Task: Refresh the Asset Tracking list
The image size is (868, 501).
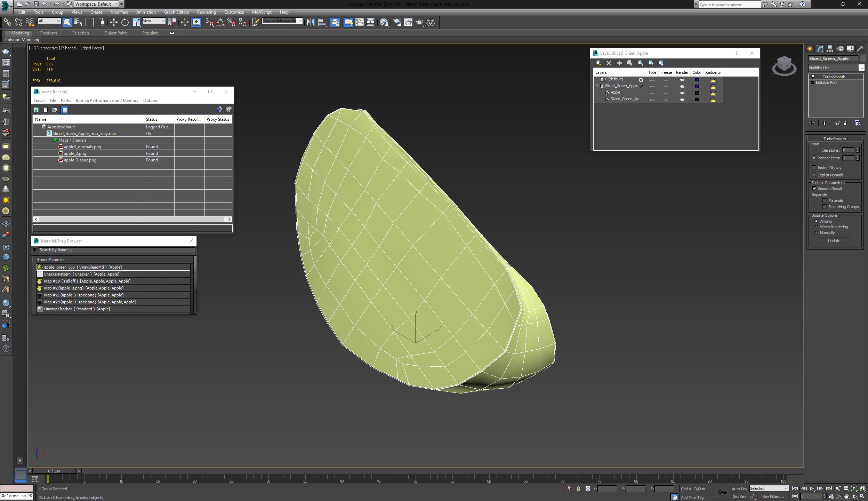Action: coord(36,110)
